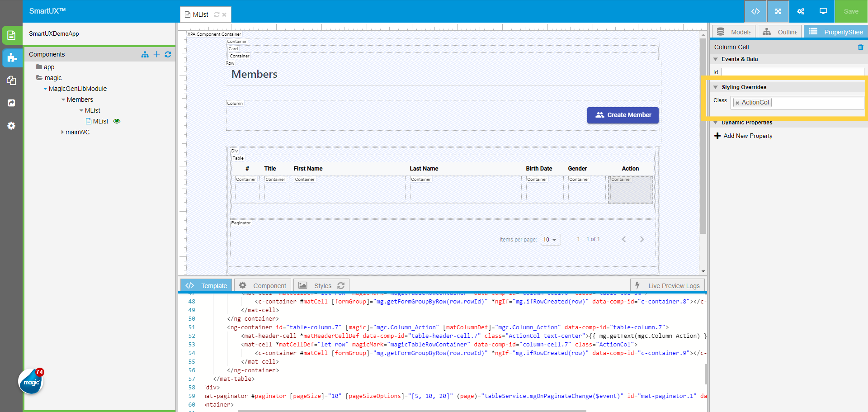Open the puzzle piece components sidebar icon
This screenshot has height=412, width=868.
(12, 58)
